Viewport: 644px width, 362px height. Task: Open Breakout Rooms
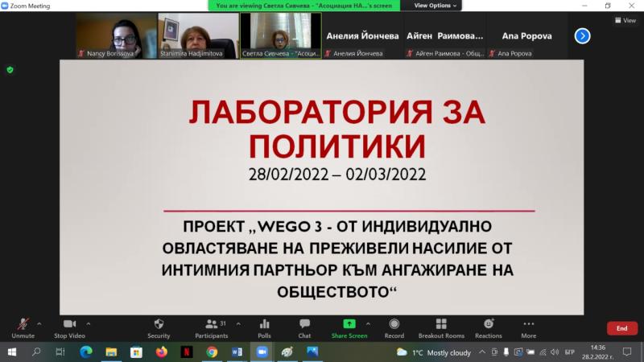(x=441, y=324)
